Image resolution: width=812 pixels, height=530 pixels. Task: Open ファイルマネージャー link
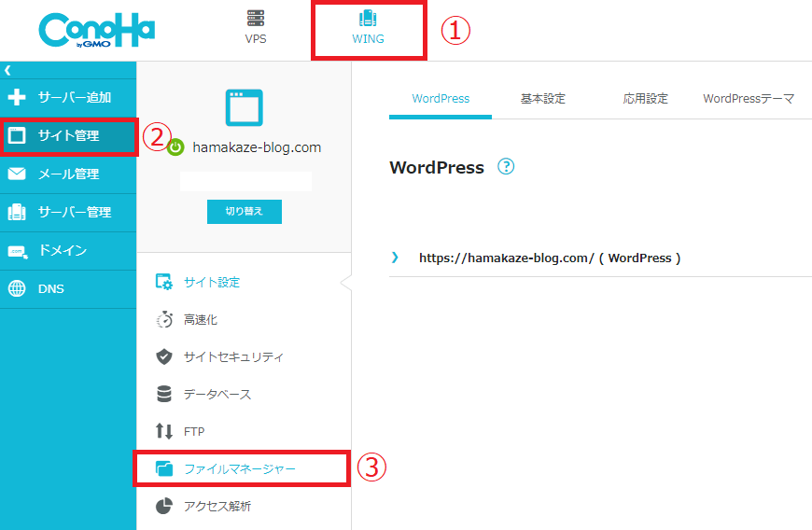(x=240, y=468)
